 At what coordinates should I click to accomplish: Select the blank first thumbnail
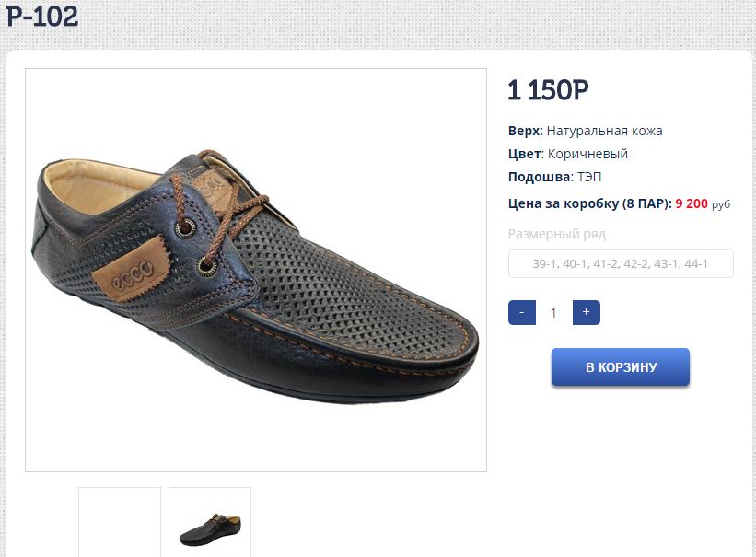tap(120, 523)
